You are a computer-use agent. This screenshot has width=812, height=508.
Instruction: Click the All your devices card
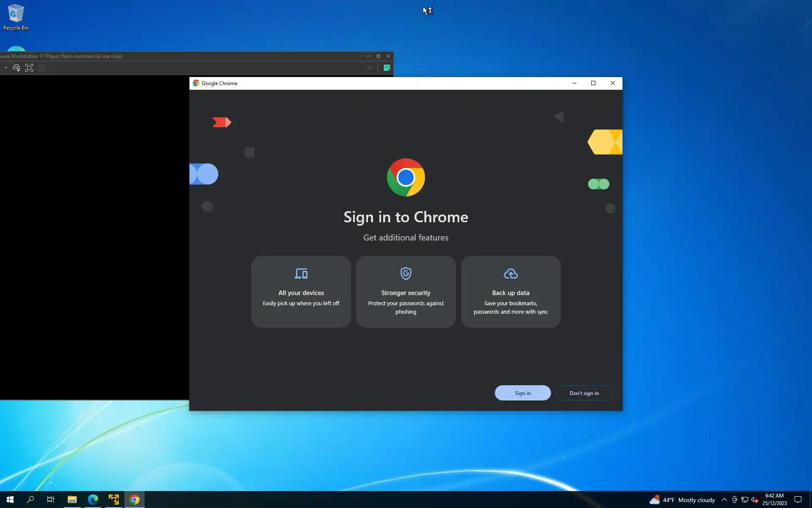tap(301, 291)
